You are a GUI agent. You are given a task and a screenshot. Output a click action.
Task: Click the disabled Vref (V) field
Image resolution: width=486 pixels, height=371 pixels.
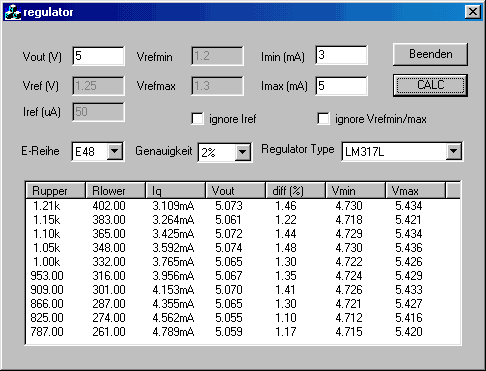point(98,86)
